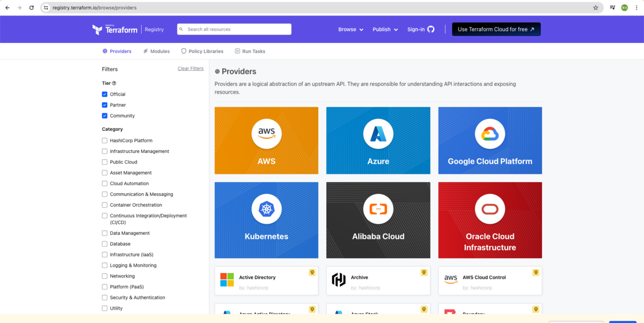644x323 pixels.
Task: Tick the Asset Management checkbox
Action: [105, 173]
